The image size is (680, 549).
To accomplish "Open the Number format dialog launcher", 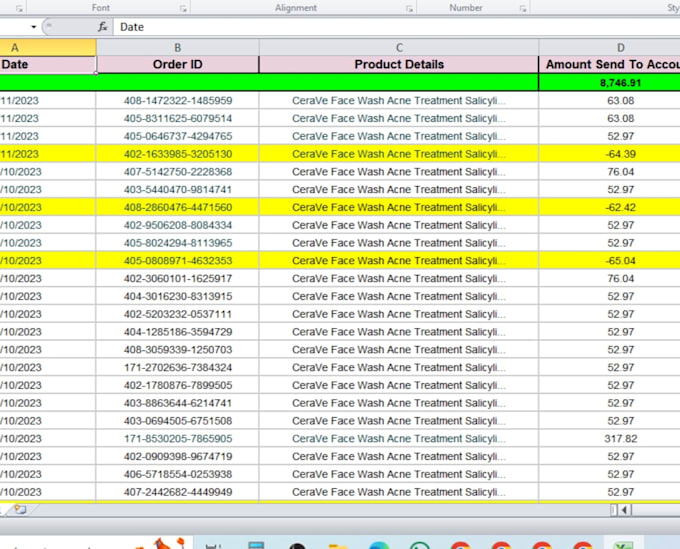I will pos(523,8).
